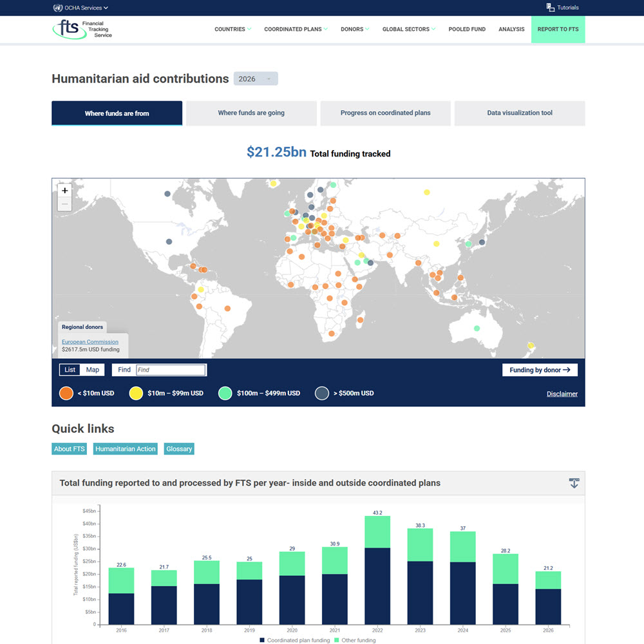The image size is (644, 644).
Task: Click the Report to FTS button
Action: [x=558, y=29]
